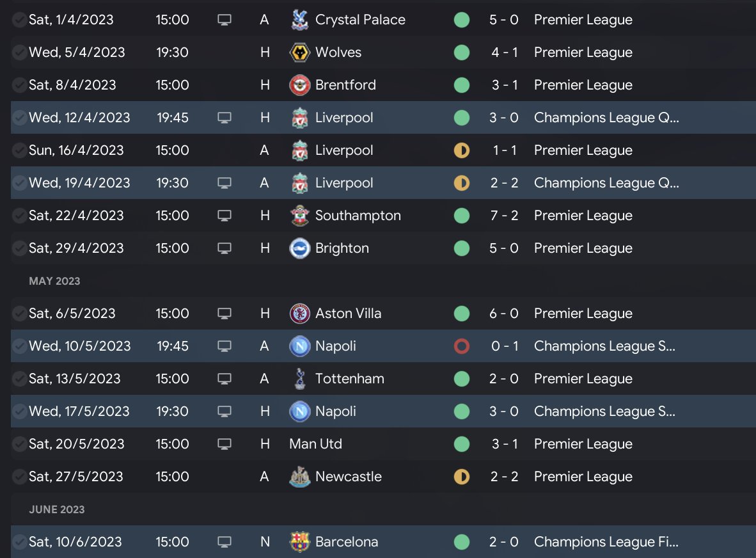The image size is (756, 558).
Task: Select the JUNE 2023 month header
Action: [x=57, y=509]
